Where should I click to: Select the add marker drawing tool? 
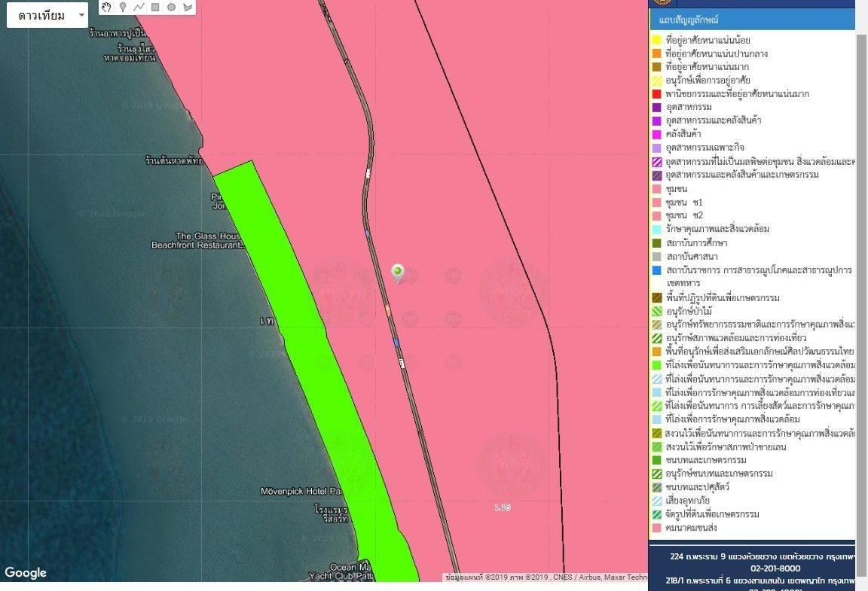(123, 8)
